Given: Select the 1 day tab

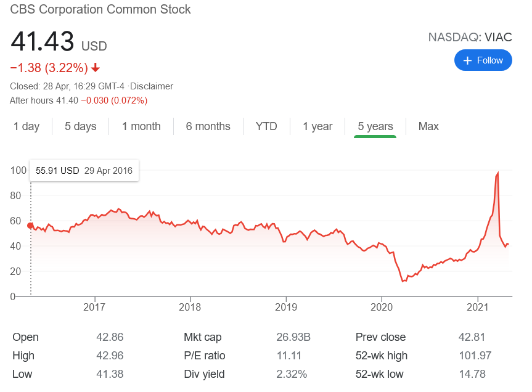Looking at the screenshot, I should tap(27, 126).
